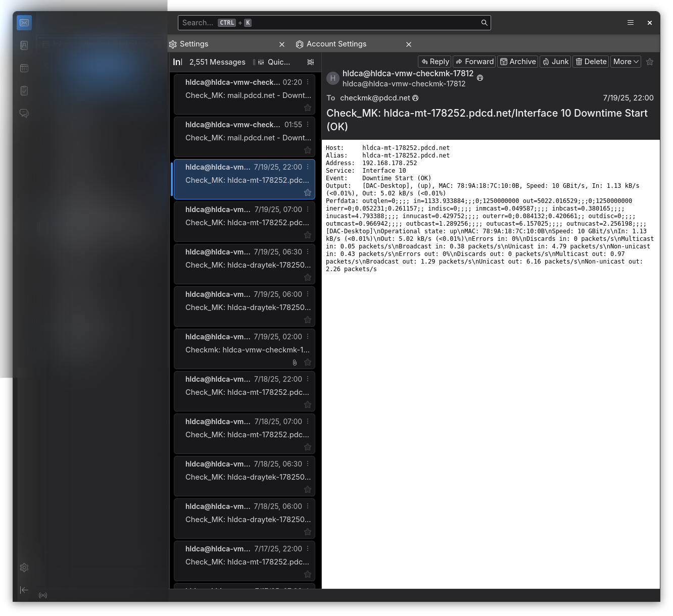Open the Chat space
This screenshot has width=673, height=616.
(x=24, y=113)
